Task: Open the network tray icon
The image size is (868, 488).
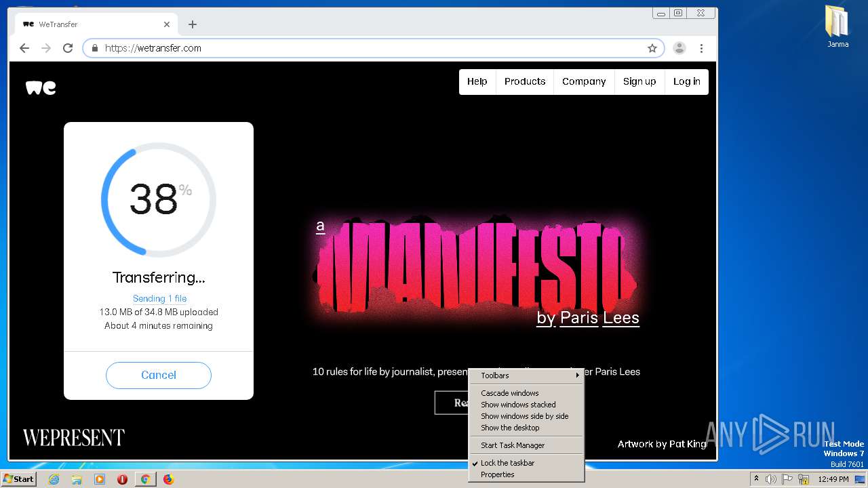Action: tap(804, 479)
